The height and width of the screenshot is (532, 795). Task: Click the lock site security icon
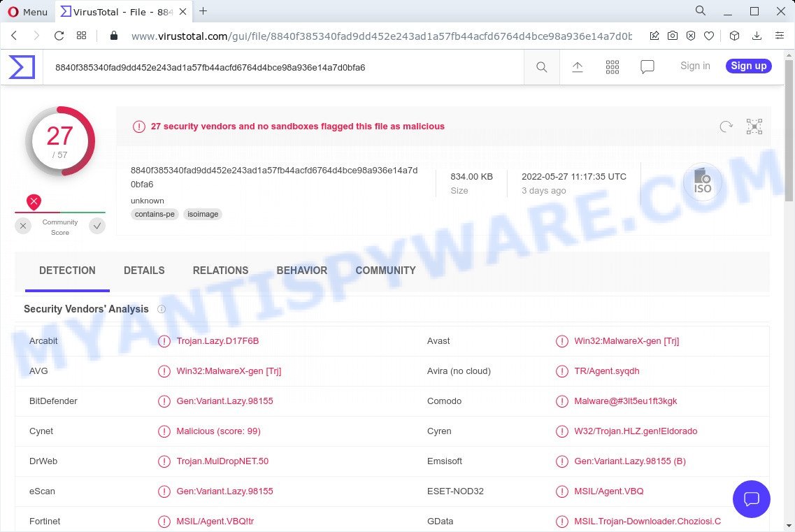113,36
